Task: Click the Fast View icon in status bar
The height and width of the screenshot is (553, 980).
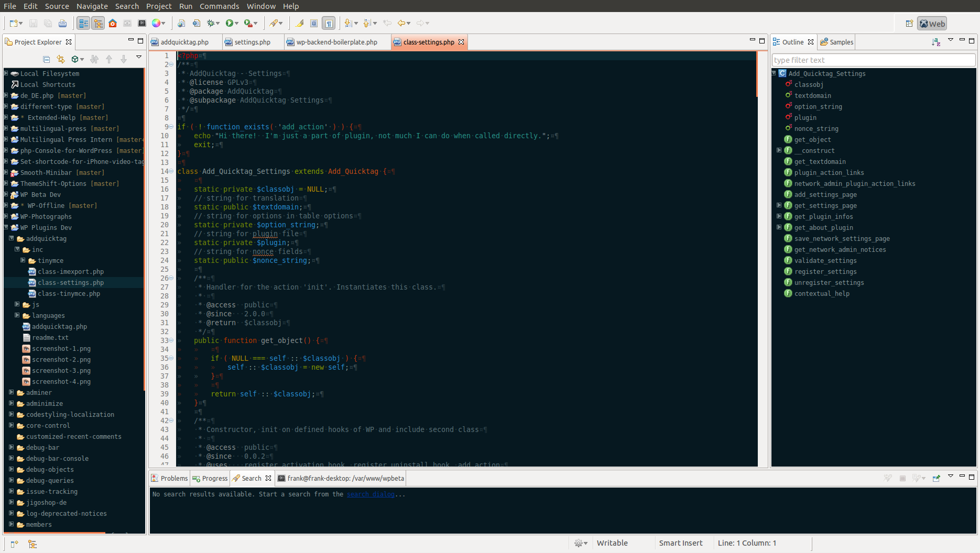Action: [x=14, y=544]
